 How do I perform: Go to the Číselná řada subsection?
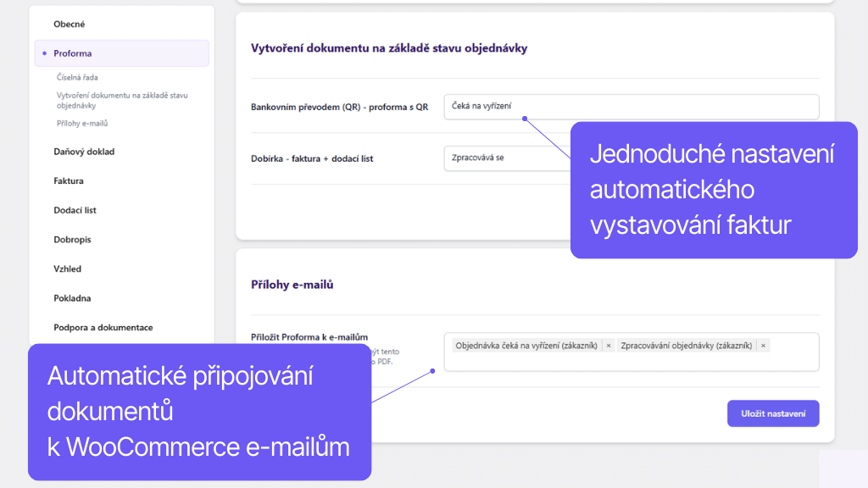pyautogui.click(x=77, y=77)
